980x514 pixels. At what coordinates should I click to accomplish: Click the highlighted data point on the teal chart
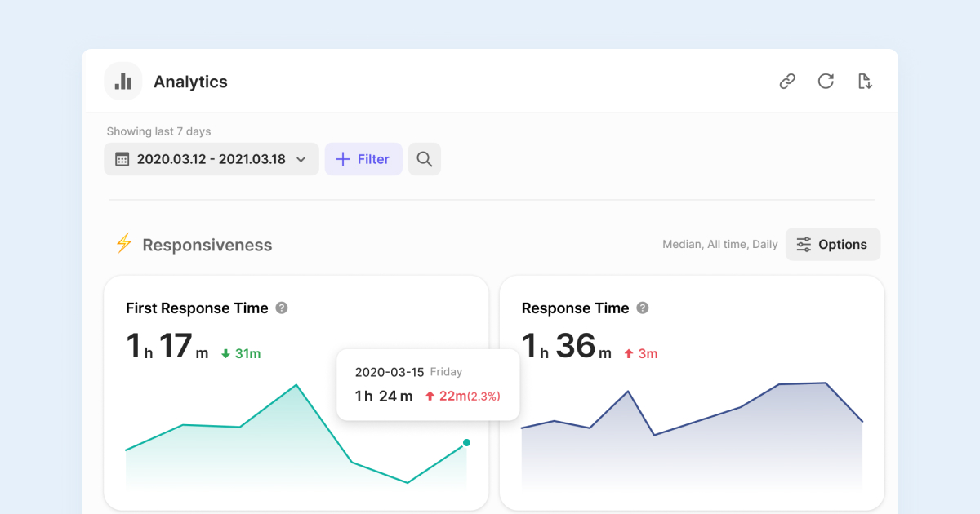pos(466,443)
